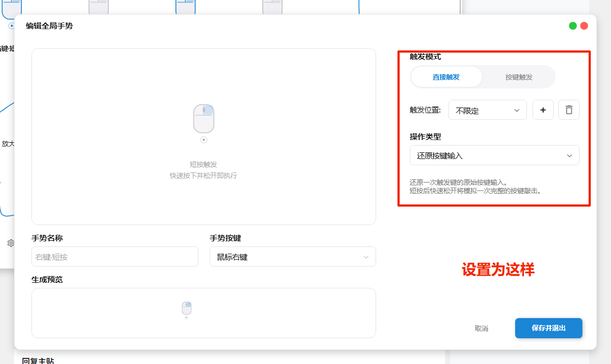Click the 短按触发 label text
611x364 pixels.
point(203,164)
